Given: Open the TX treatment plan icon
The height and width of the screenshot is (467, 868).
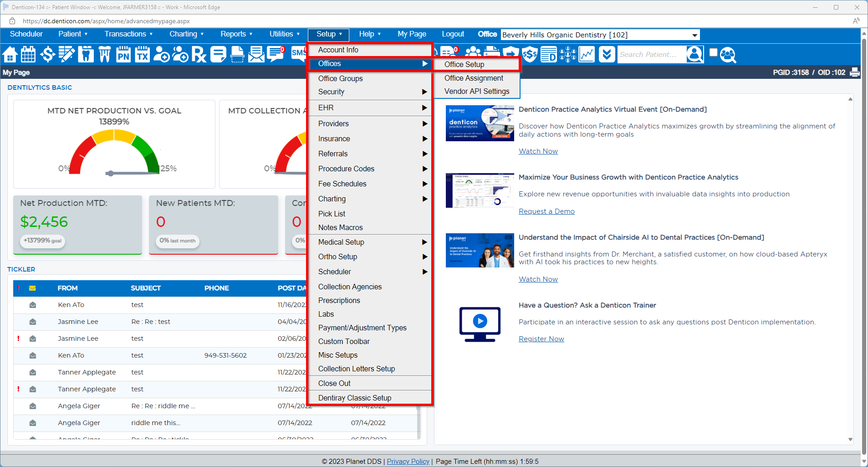Looking at the screenshot, I should click(143, 55).
